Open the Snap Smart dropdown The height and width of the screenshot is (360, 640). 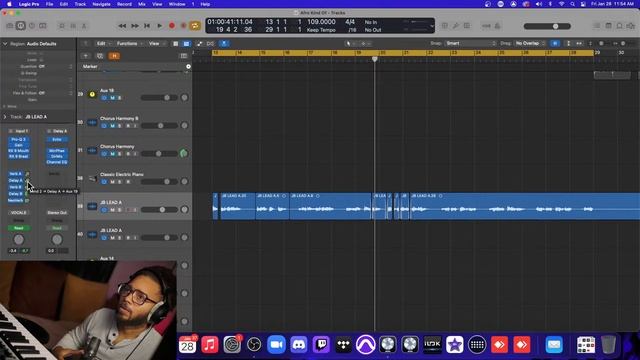471,43
